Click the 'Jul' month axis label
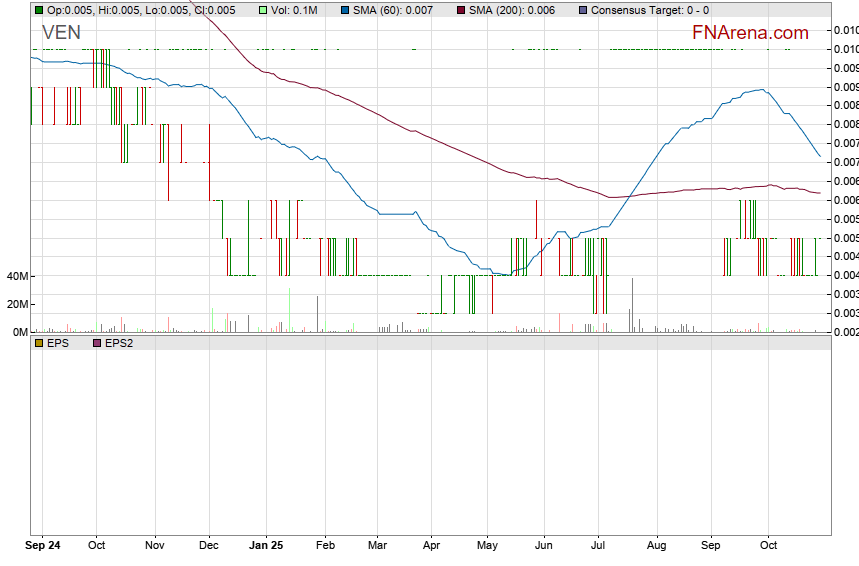The height and width of the screenshot is (566, 859). pyautogui.click(x=598, y=546)
